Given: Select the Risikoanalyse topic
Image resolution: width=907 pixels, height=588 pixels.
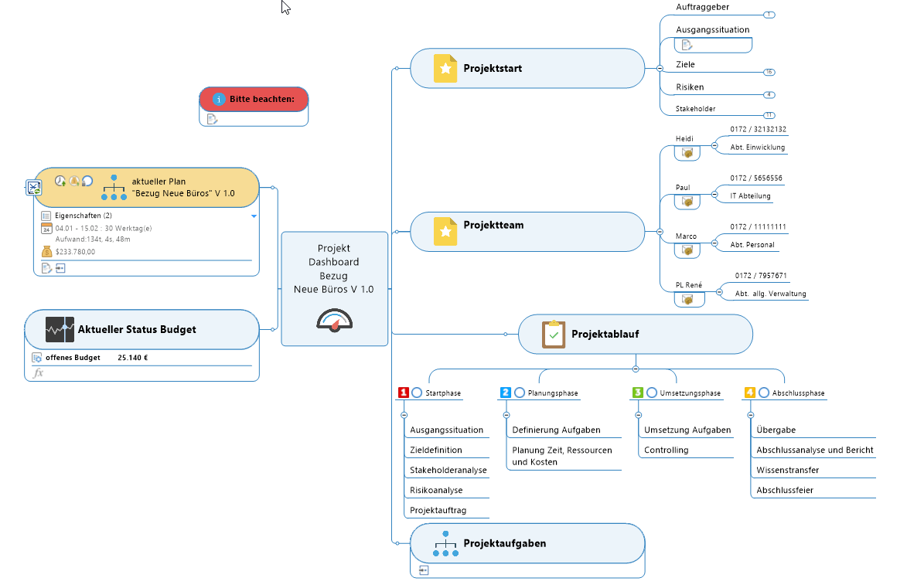Looking at the screenshot, I should point(436,491).
